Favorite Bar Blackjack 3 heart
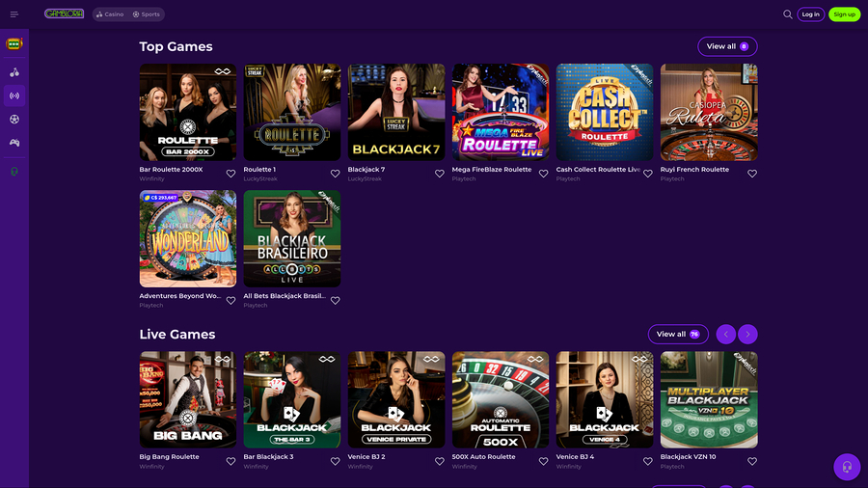 point(335,461)
